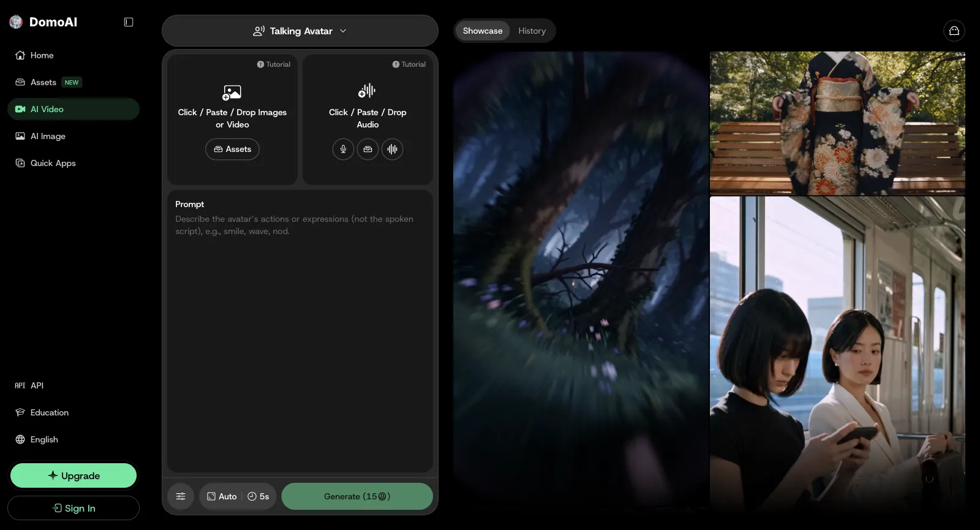The image size is (980, 530).
Task: Switch to the History tab
Action: [x=532, y=31]
